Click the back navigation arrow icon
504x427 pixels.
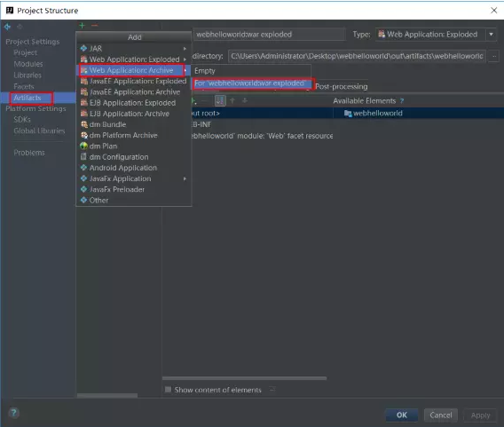7,27
